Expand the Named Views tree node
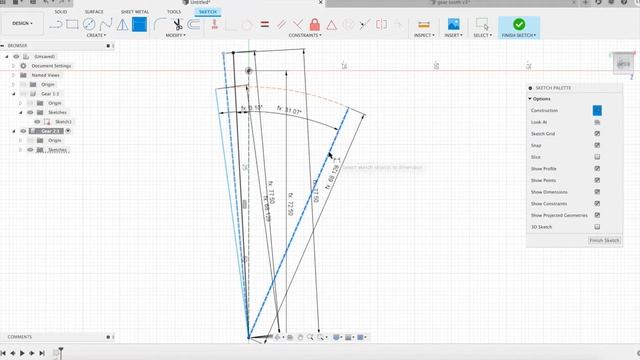Viewport: 640px width, 360px height. (x=13, y=75)
